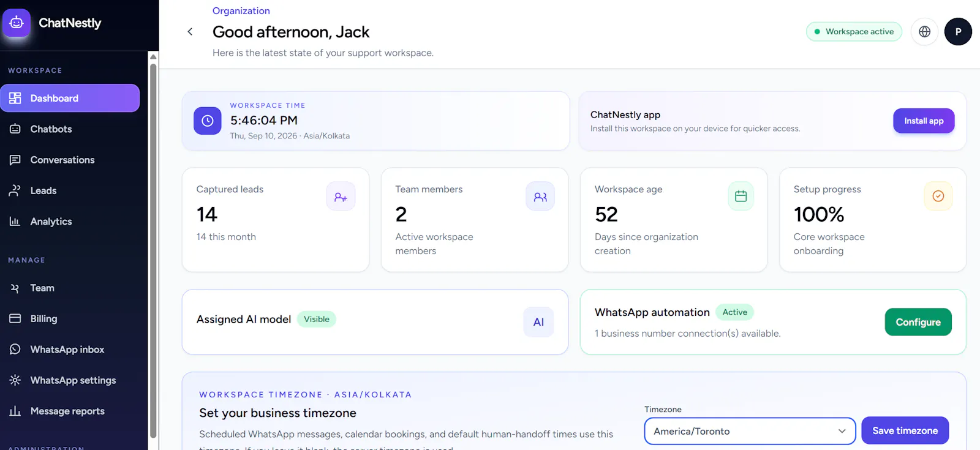The height and width of the screenshot is (450, 980).
Task: Click the Team members value 2
Action: [401, 214]
